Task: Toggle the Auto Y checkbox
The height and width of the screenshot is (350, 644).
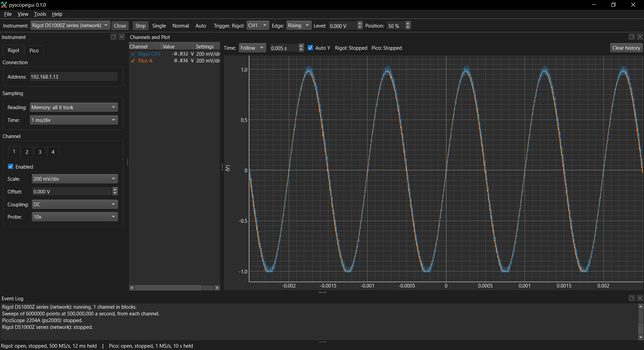Action: 310,48
